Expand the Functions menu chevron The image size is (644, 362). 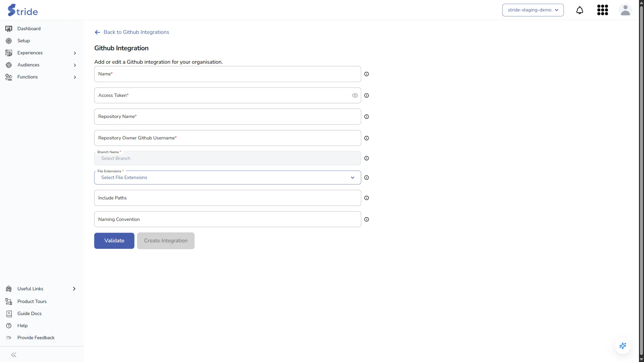(x=75, y=77)
